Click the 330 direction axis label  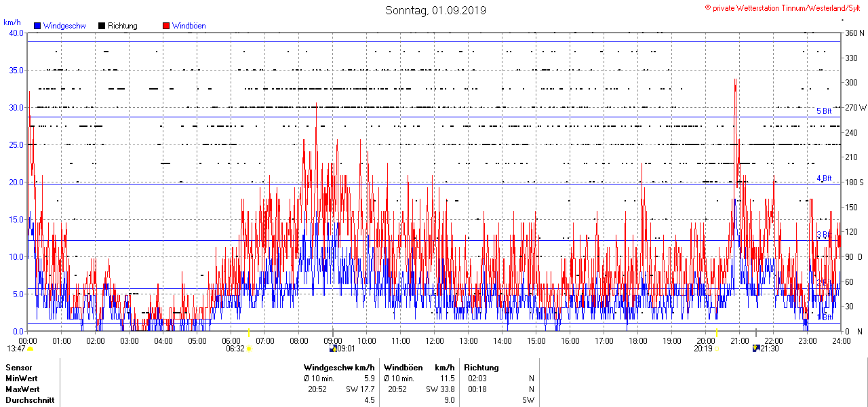click(x=851, y=58)
